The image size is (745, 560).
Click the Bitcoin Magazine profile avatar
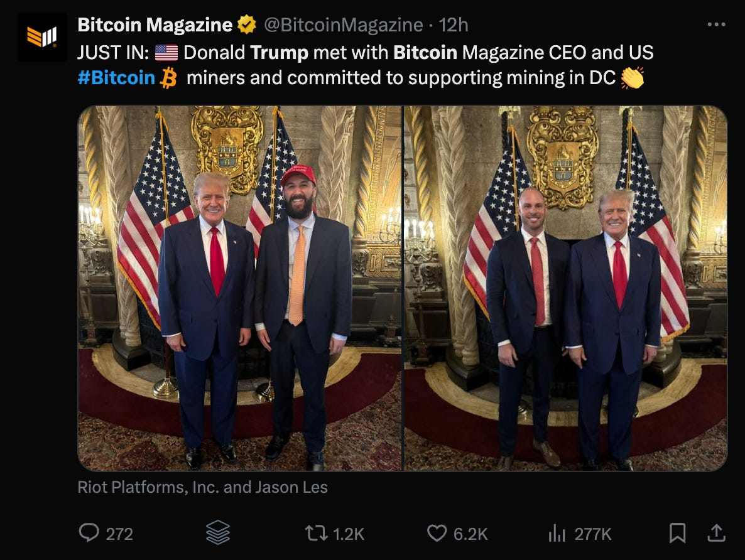(42, 36)
